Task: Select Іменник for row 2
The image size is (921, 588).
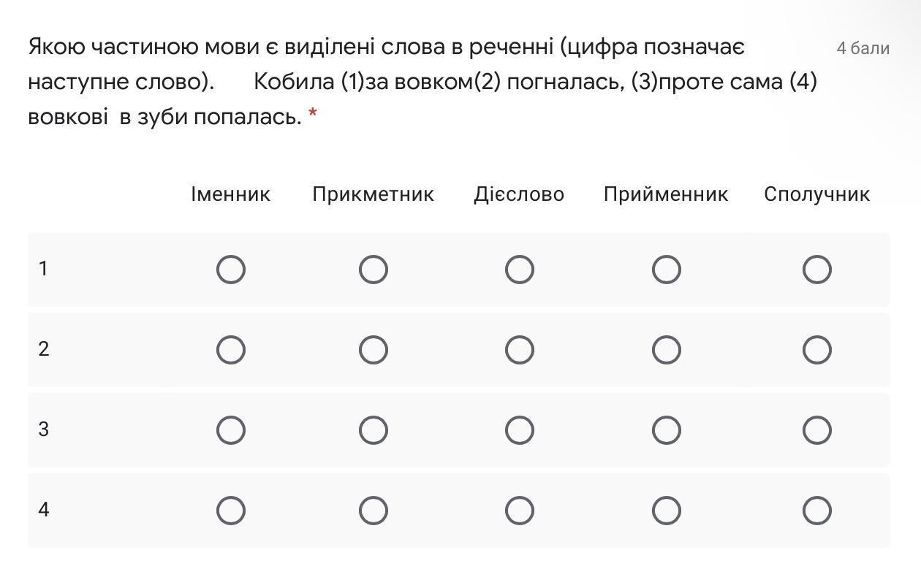Action: tap(231, 350)
